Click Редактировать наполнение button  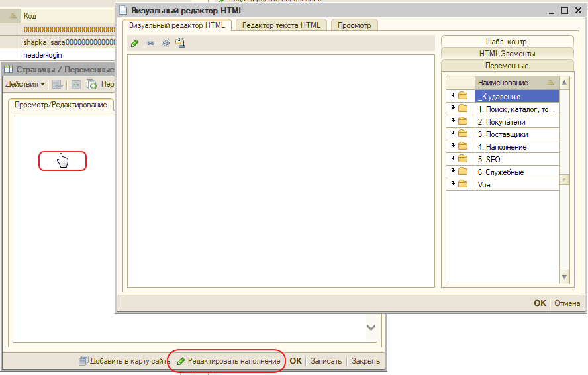click(228, 361)
